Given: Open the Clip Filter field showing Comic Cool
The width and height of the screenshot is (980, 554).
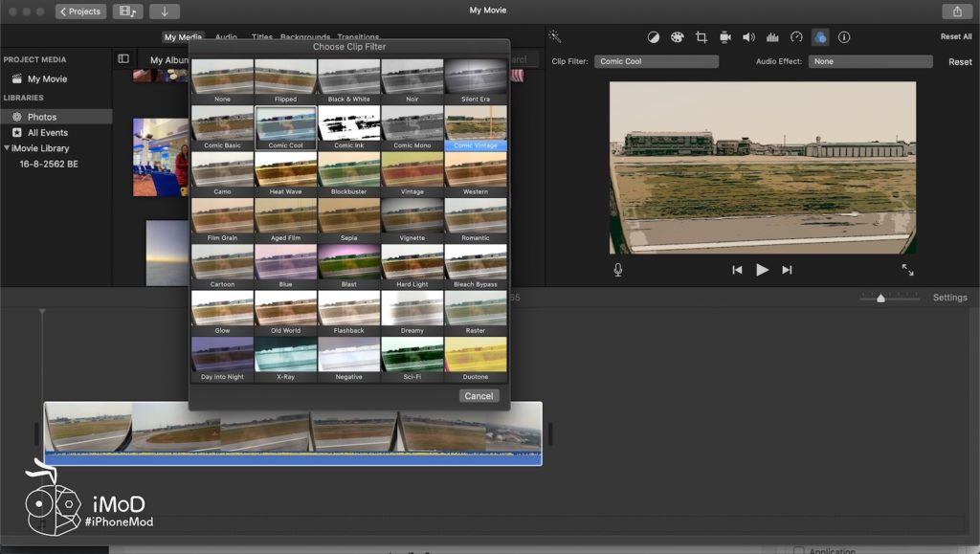Looking at the screenshot, I should (x=656, y=61).
